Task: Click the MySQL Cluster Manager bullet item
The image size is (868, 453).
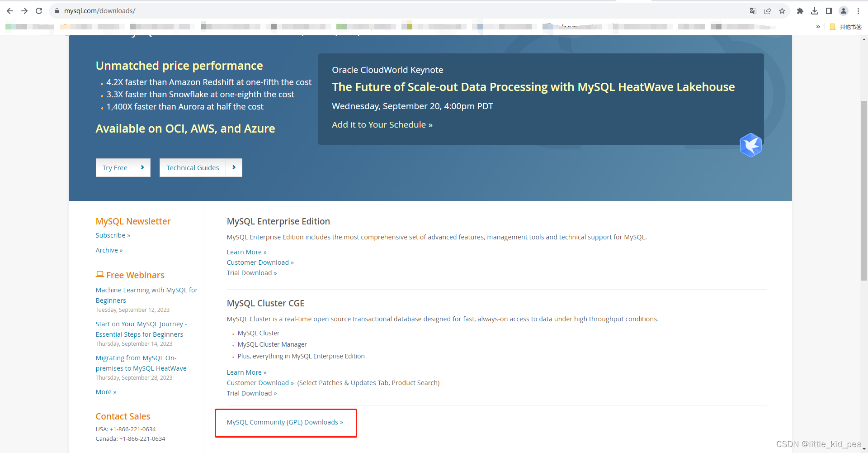Action: (x=272, y=344)
